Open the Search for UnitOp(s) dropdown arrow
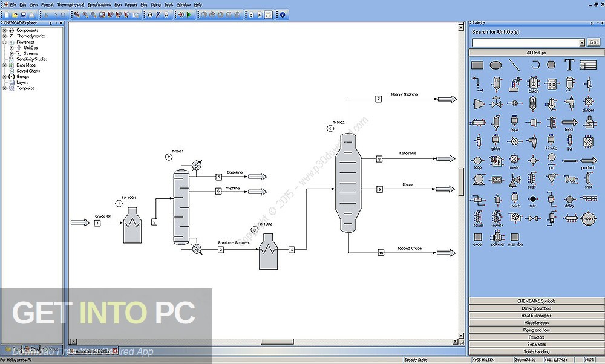Screen dimensions: 605x364 point(582,42)
